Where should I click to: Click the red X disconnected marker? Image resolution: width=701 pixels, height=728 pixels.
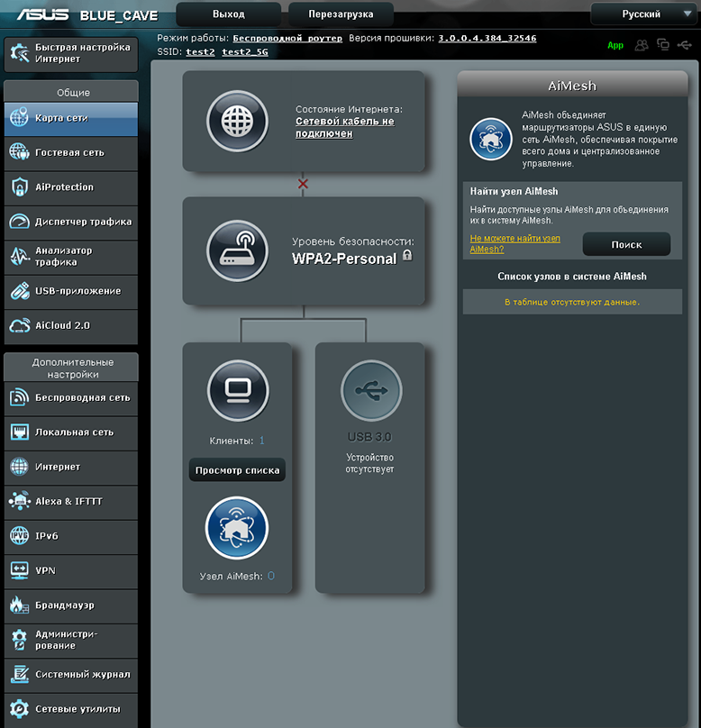pyautogui.click(x=303, y=184)
